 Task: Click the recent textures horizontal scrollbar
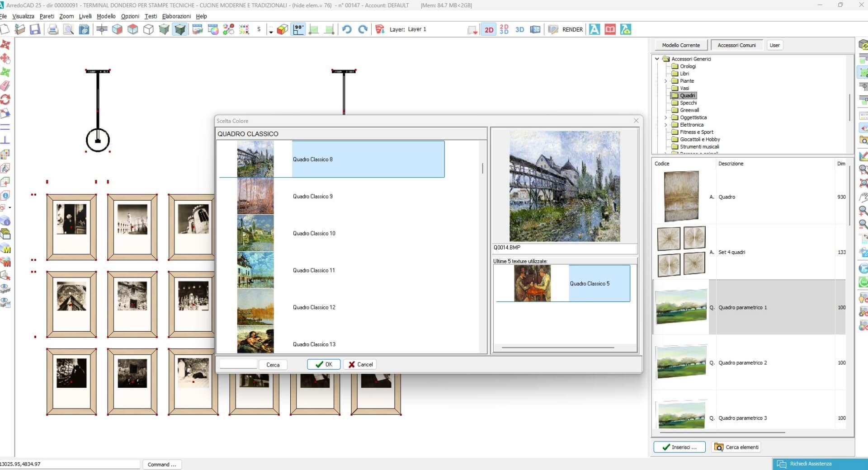point(558,348)
